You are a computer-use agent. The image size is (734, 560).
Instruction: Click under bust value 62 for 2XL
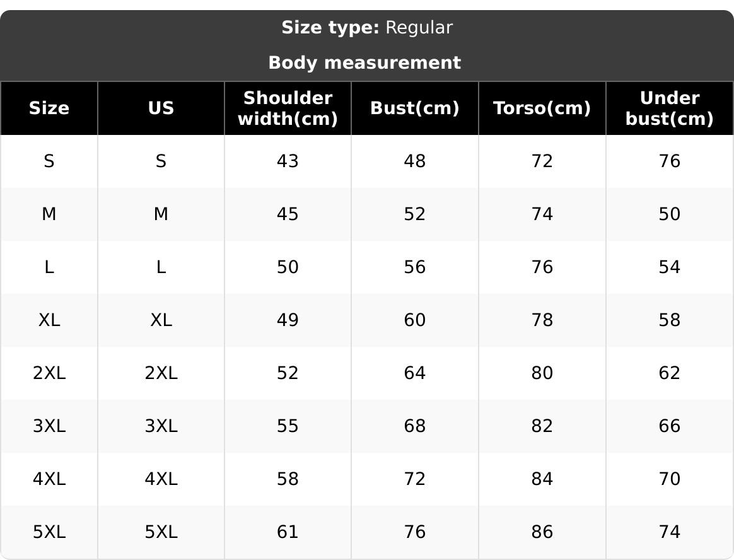tap(669, 373)
